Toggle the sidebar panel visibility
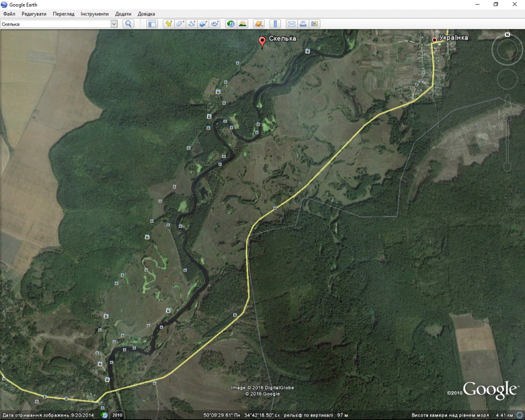525x420 pixels. (152, 24)
